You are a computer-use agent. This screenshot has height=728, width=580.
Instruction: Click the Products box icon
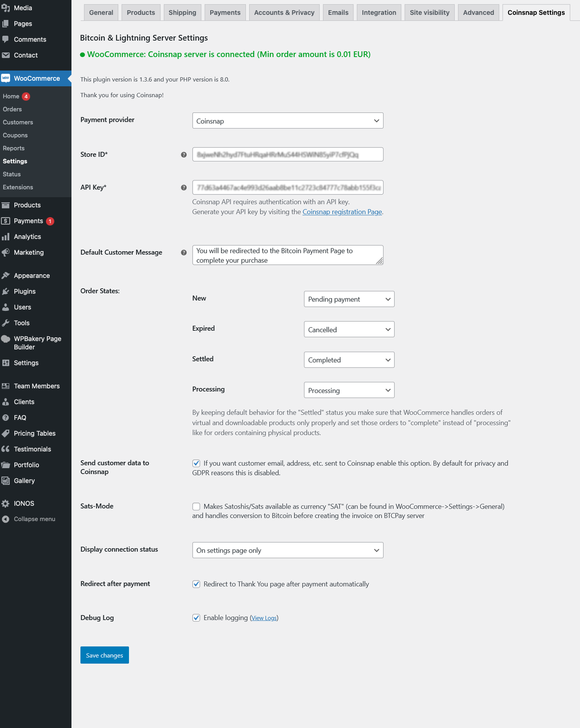tap(6, 205)
